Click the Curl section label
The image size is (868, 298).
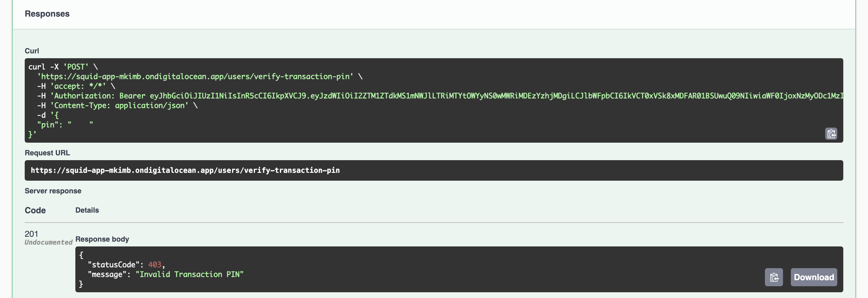coord(32,51)
